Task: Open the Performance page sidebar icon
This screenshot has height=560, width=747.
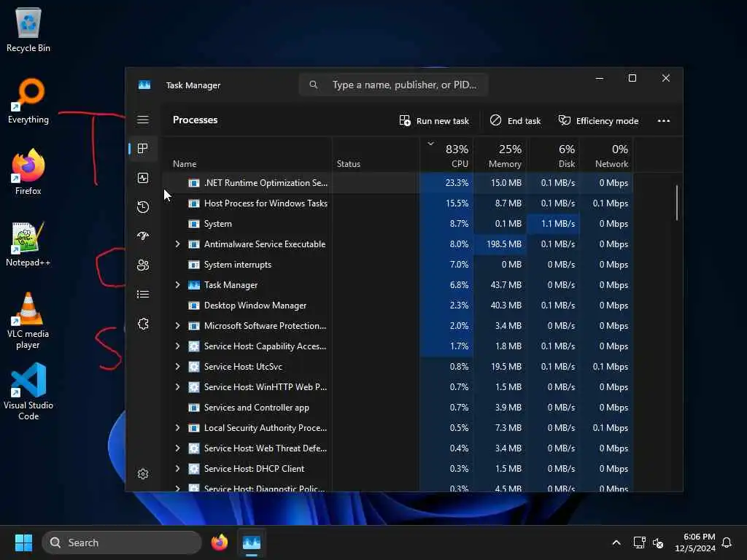Action: [143, 178]
